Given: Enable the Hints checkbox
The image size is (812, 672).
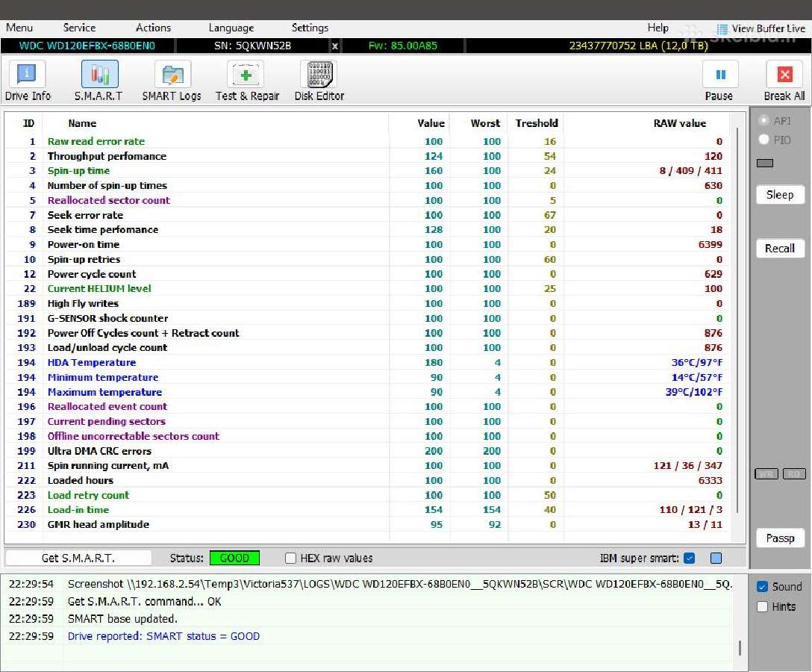Looking at the screenshot, I should 762,607.
